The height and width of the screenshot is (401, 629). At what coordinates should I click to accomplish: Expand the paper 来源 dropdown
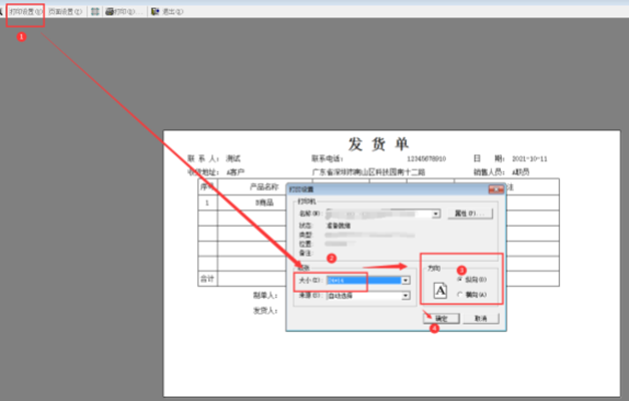tap(406, 296)
